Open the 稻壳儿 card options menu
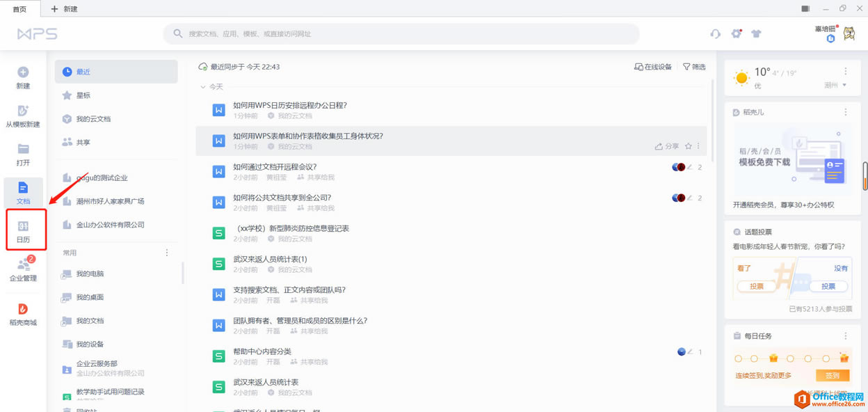The image size is (868, 412). pos(846,112)
